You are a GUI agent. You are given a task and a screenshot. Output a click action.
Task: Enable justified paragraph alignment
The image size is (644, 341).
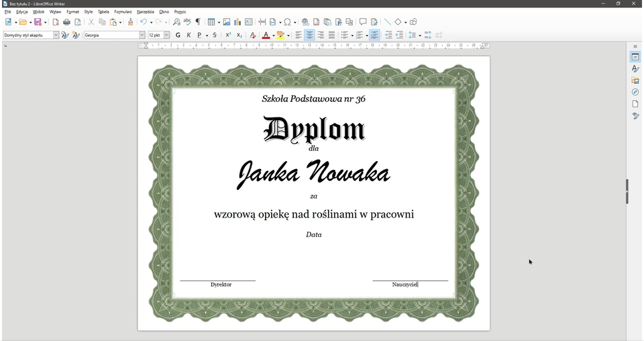click(x=331, y=35)
